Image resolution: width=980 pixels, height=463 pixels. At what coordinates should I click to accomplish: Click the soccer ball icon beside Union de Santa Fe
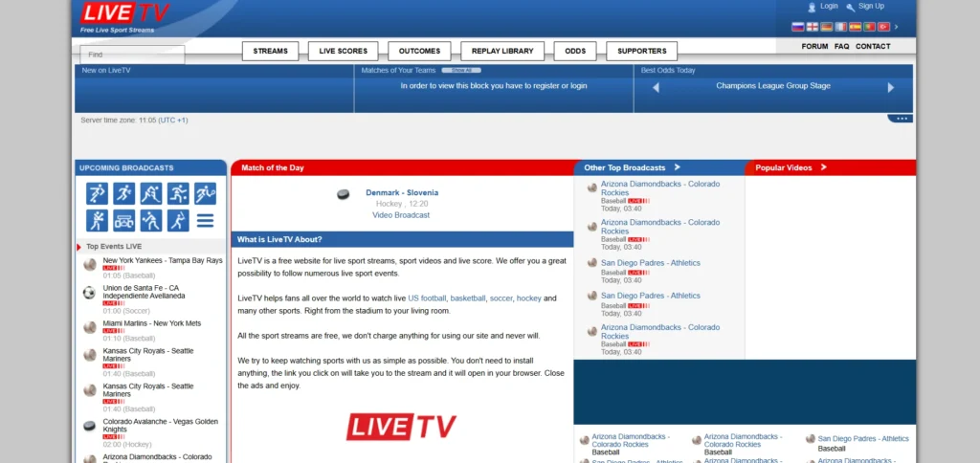tap(89, 293)
